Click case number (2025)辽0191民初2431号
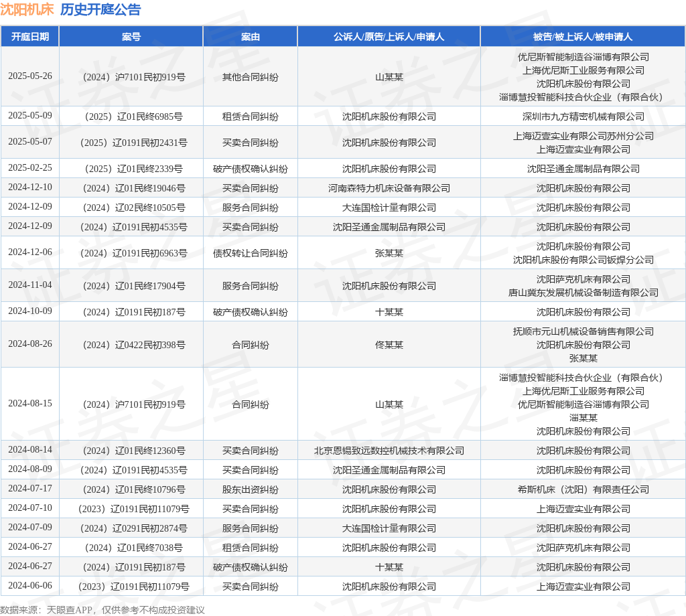Screen dimensions: 686x616 click(x=133, y=143)
